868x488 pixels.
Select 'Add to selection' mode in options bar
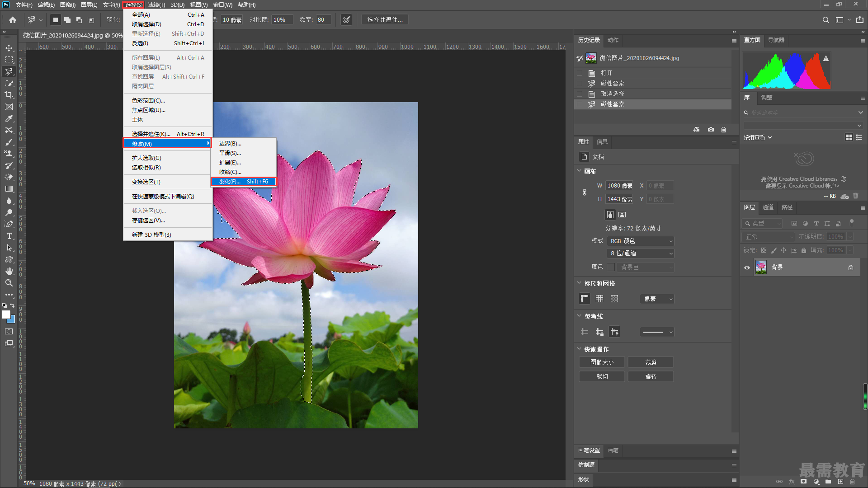coord(67,20)
